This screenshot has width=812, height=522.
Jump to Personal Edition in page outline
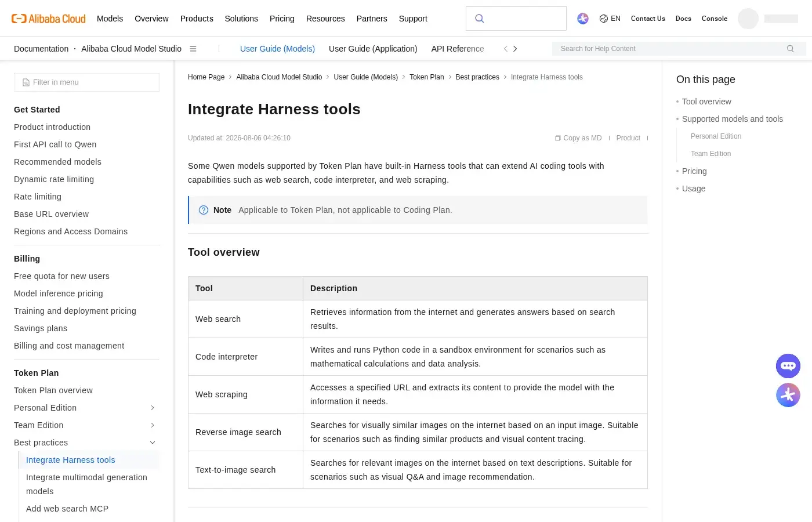pos(716,136)
